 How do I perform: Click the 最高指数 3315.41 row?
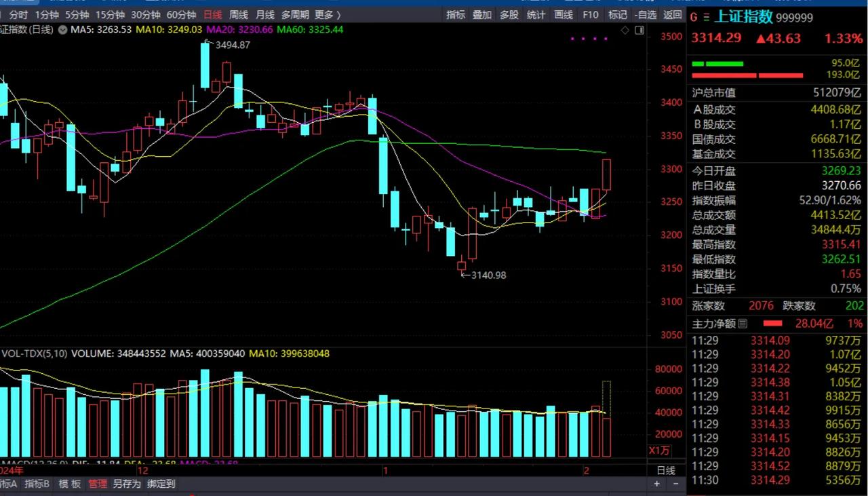pyautogui.click(x=776, y=244)
